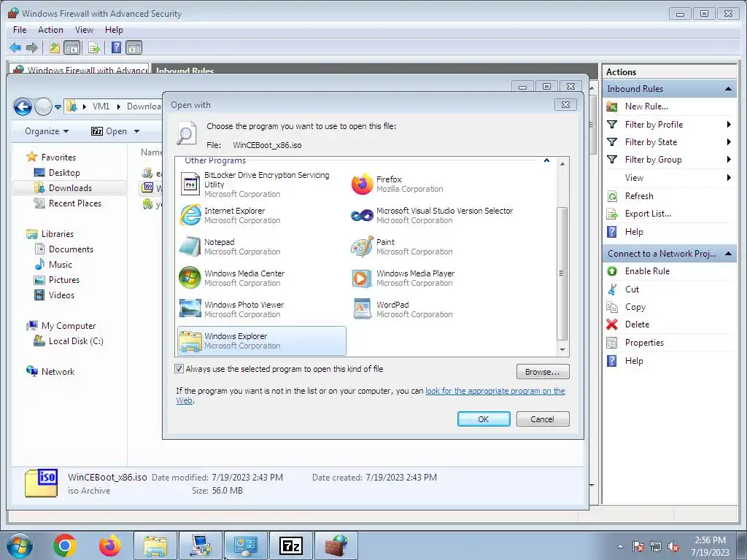Click OK in Open with dialog
Screen dimensions: 747x560
coord(484,419)
